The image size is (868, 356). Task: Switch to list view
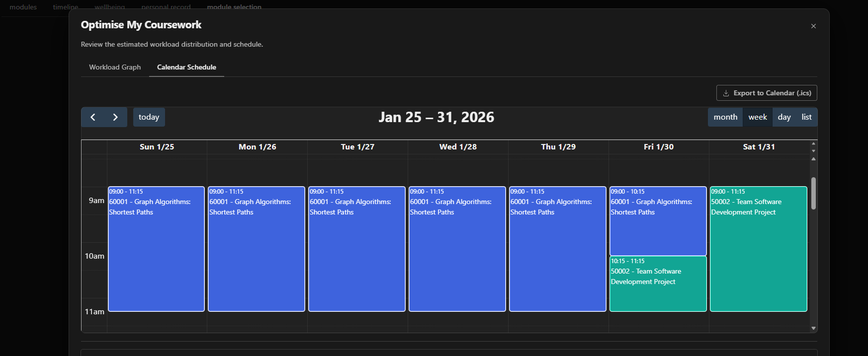point(805,117)
